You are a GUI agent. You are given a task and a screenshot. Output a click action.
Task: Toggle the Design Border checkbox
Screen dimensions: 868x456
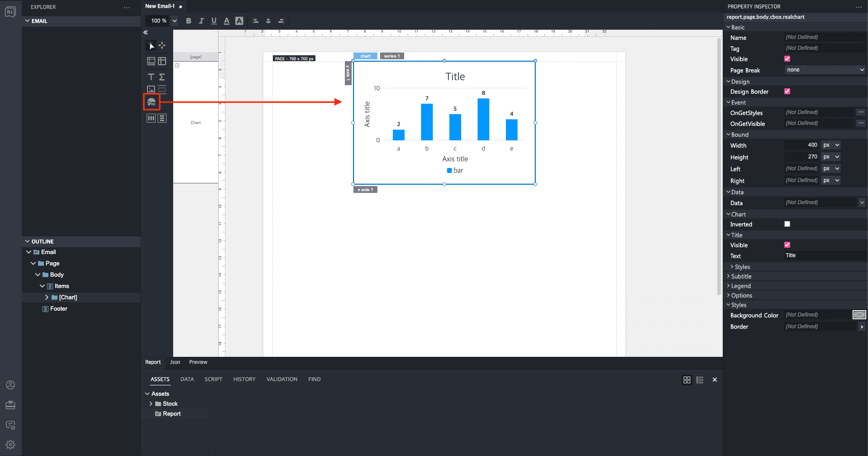coord(787,91)
